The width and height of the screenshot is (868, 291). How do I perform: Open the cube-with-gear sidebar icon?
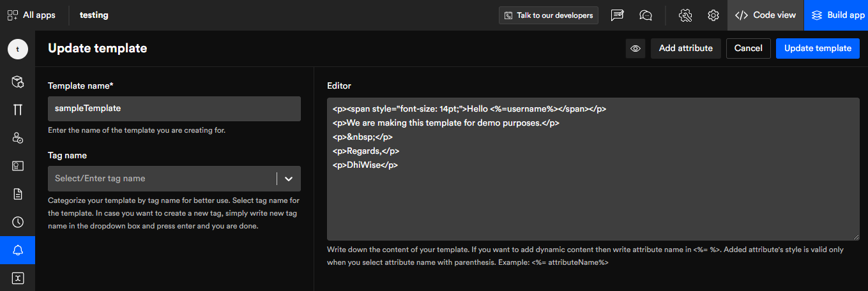[x=18, y=82]
